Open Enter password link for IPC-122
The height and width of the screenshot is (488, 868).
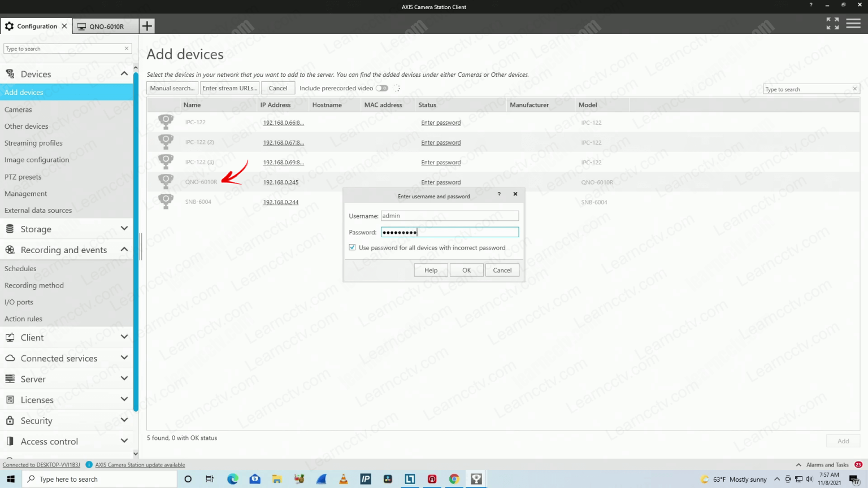click(x=441, y=123)
